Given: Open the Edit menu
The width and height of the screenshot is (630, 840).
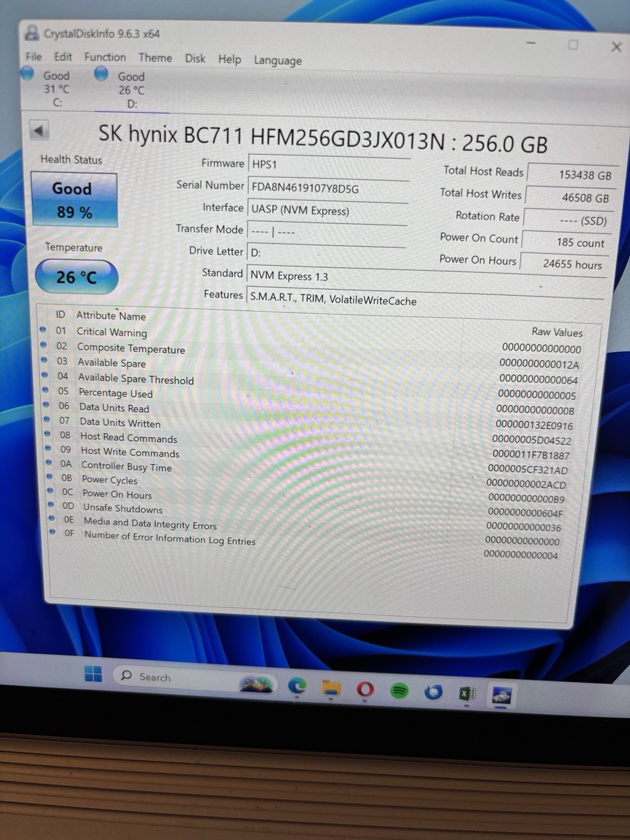Looking at the screenshot, I should click(63, 57).
